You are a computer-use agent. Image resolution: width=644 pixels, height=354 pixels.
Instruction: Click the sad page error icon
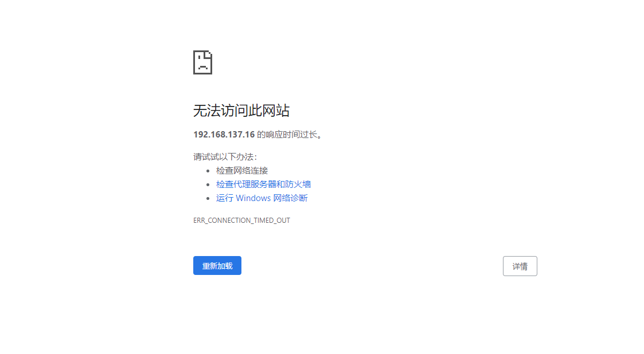click(x=202, y=62)
